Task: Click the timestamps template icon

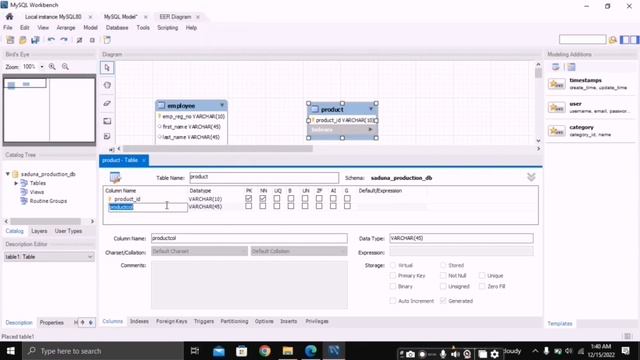Action: 557,84
